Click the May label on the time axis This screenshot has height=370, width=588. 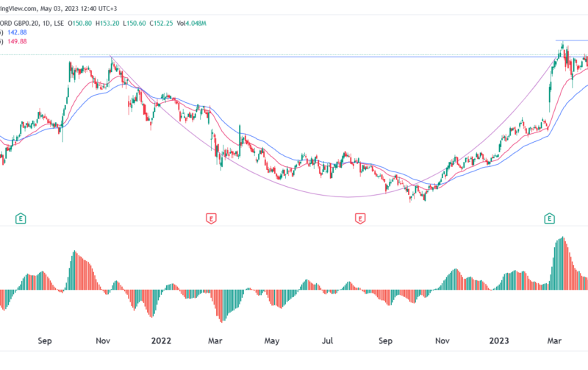pyautogui.click(x=272, y=341)
